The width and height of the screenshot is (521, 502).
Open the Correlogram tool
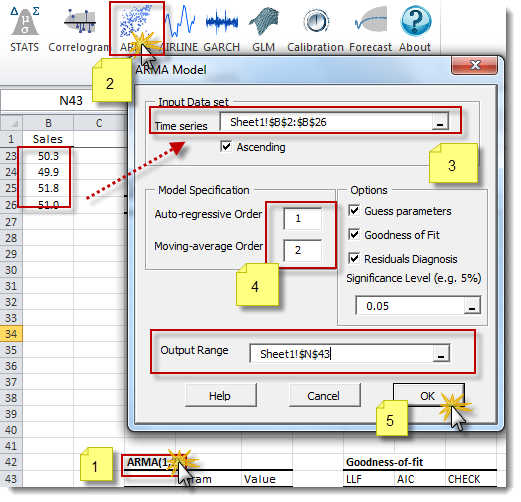pyautogui.click(x=79, y=29)
